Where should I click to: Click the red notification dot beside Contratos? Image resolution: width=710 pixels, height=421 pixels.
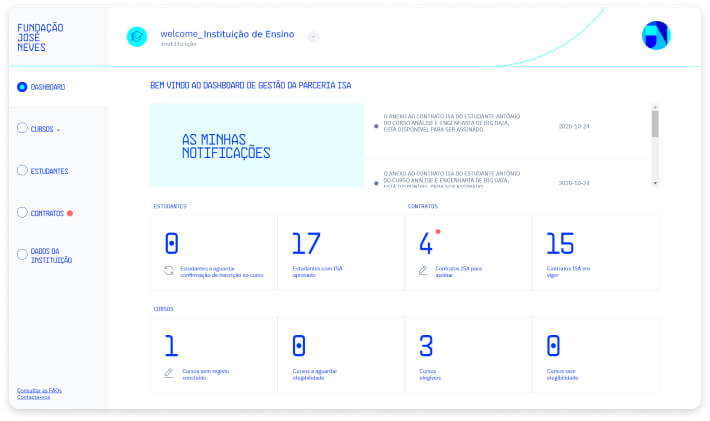[x=70, y=213]
